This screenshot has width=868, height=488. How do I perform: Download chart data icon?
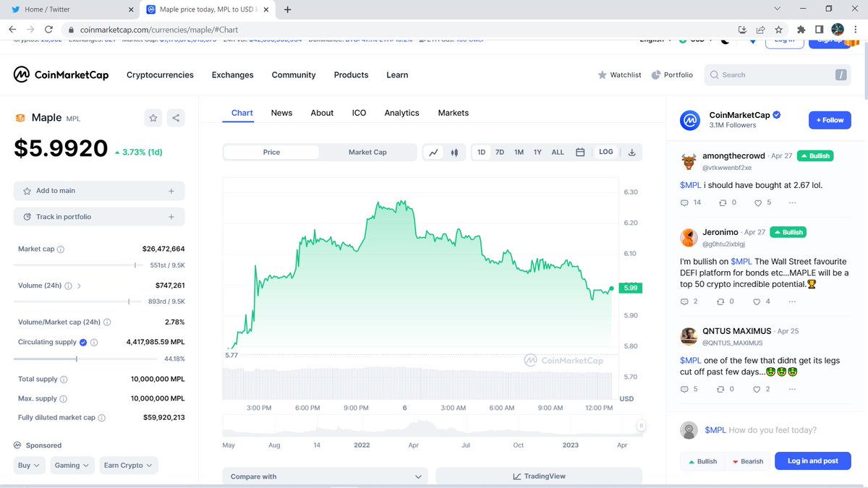coord(631,153)
